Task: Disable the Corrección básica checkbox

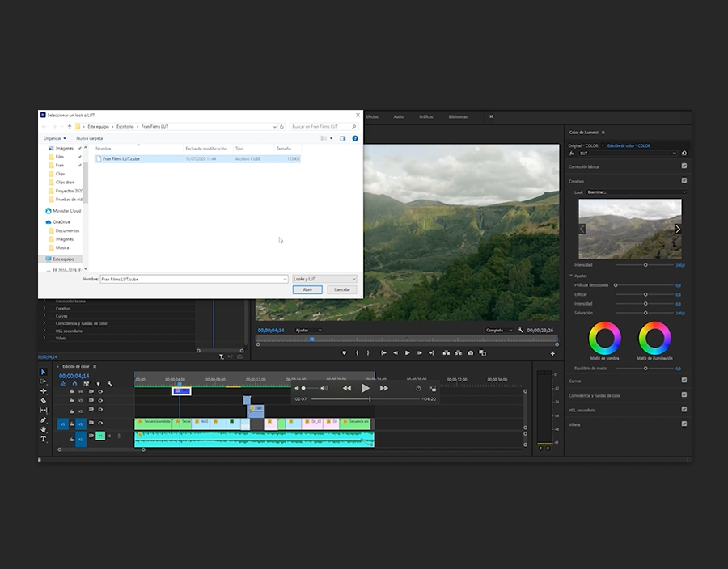Action: (x=684, y=166)
